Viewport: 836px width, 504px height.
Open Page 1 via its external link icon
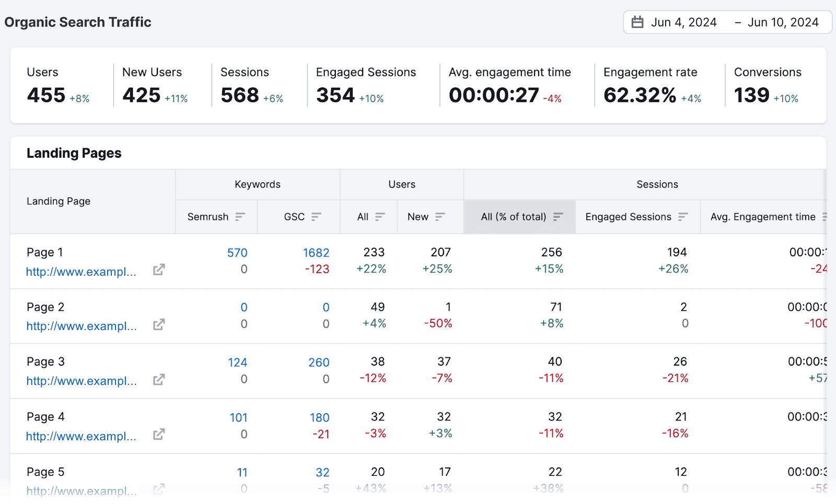point(158,269)
